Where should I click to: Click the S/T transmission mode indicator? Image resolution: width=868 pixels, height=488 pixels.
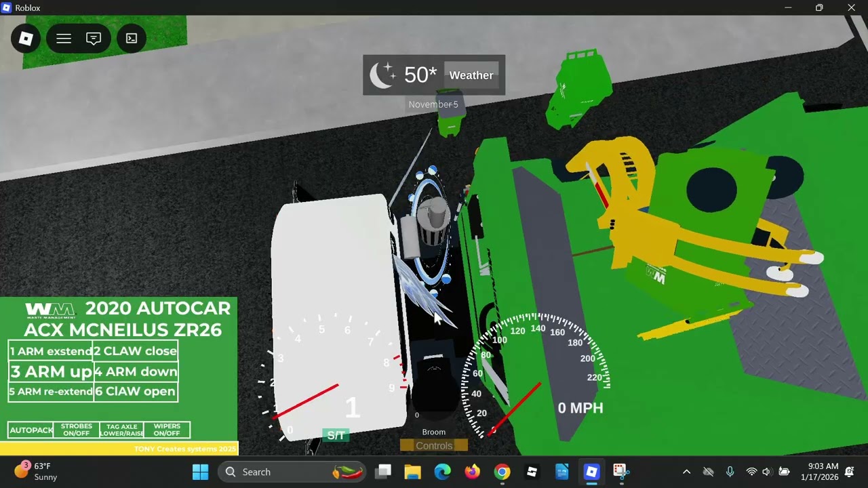click(336, 435)
